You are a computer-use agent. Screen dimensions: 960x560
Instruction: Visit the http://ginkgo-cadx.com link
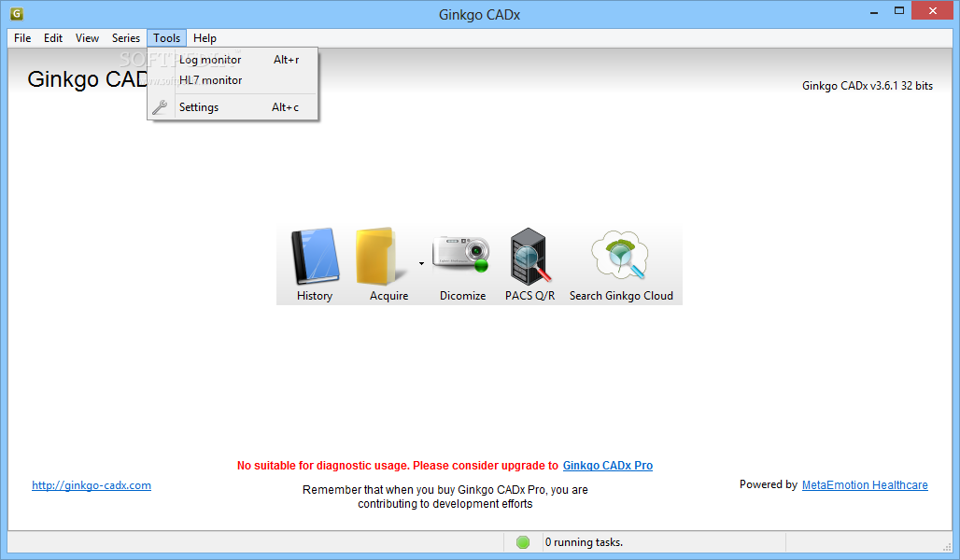coord(92,485)
